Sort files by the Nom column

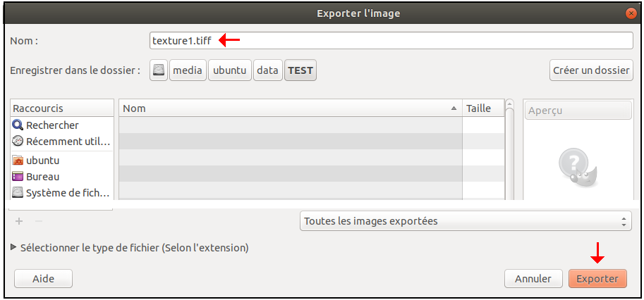pos(291,108)
